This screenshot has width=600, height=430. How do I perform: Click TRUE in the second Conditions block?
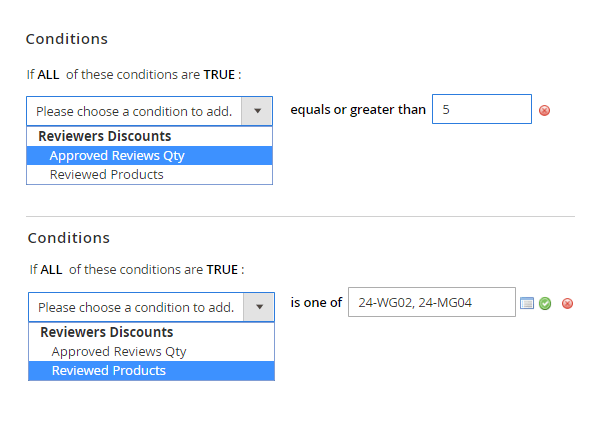point(222,270)
